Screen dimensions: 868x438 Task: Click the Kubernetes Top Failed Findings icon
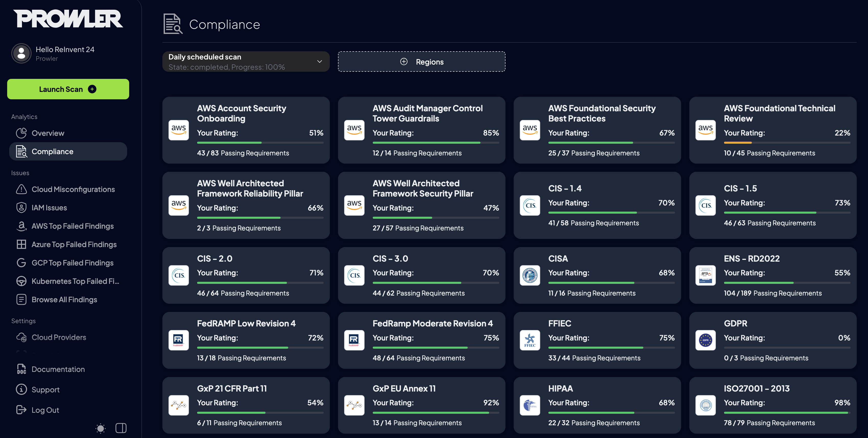coord(21,281)
